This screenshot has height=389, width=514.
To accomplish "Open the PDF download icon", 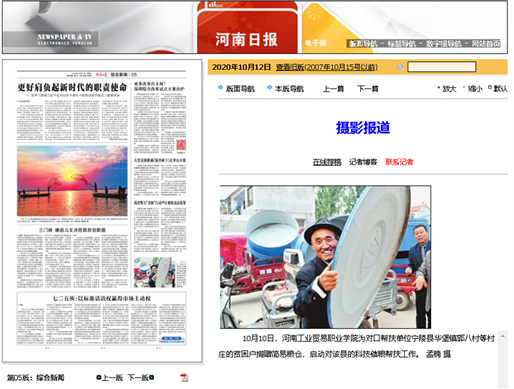I will point(184,378).
